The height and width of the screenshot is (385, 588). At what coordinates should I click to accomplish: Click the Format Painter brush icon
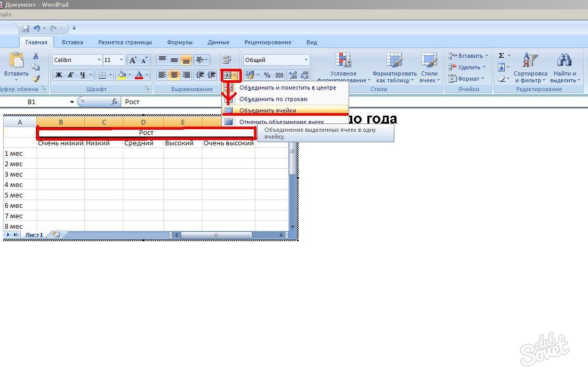point(36,79)
